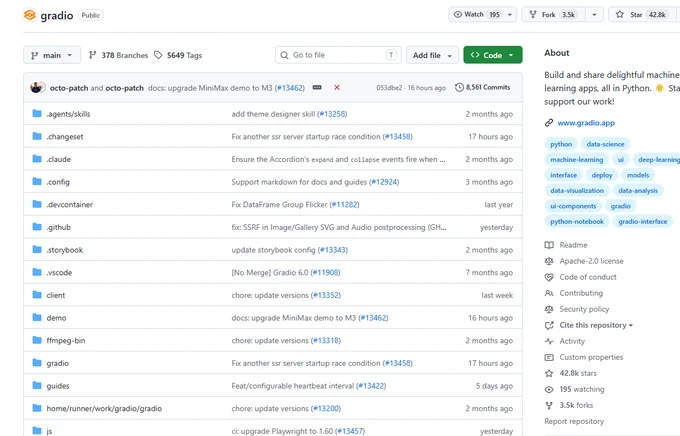The image size is (680, 436).
Task: Open the green Code dropdown
Action: click(493, 55)
